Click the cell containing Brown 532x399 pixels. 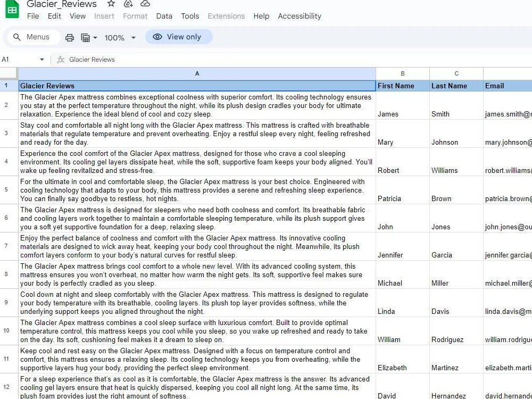456,190
